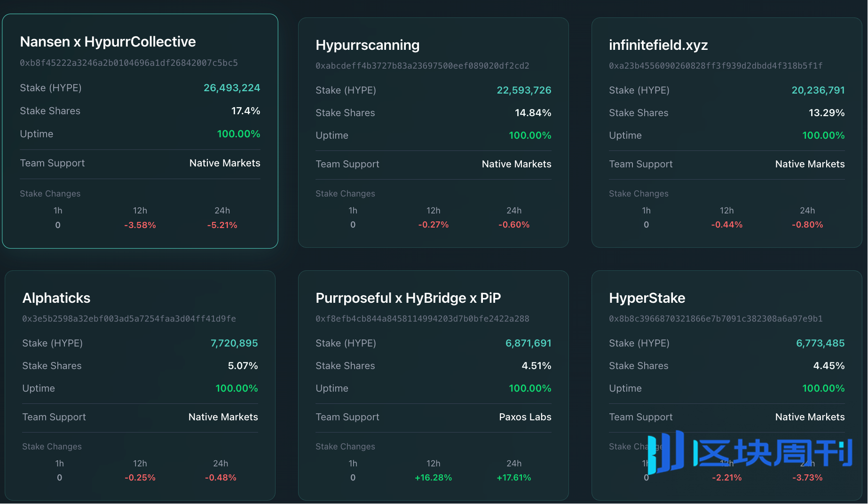
Task: Click 12h change -2.21%
Action: tap(727, 478)
